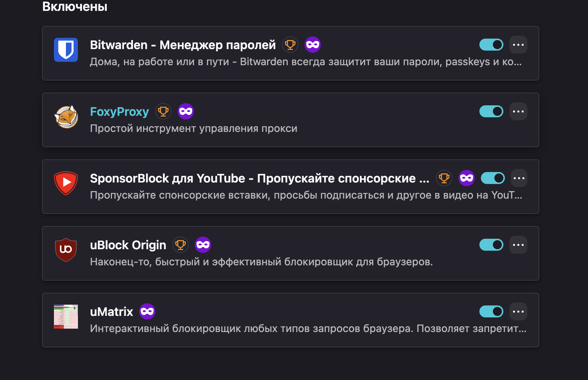
Task: Click the purple mask badge next to Bitwarden
Action: click(313, 45)
